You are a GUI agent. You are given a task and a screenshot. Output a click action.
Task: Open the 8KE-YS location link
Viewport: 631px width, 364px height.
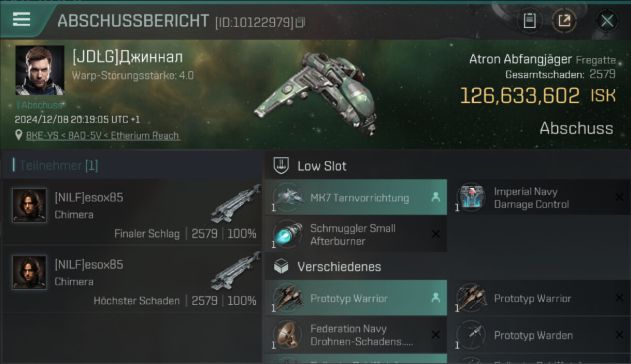102,135
